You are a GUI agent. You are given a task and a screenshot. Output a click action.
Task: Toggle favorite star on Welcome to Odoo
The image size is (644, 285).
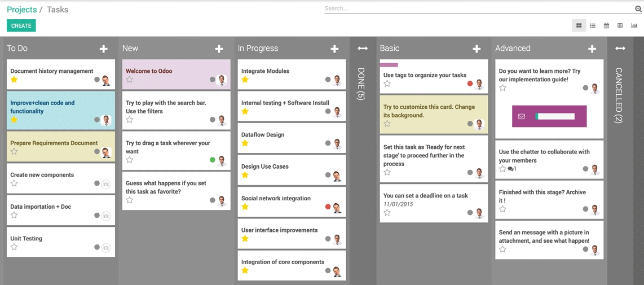[x=129, y=80]
